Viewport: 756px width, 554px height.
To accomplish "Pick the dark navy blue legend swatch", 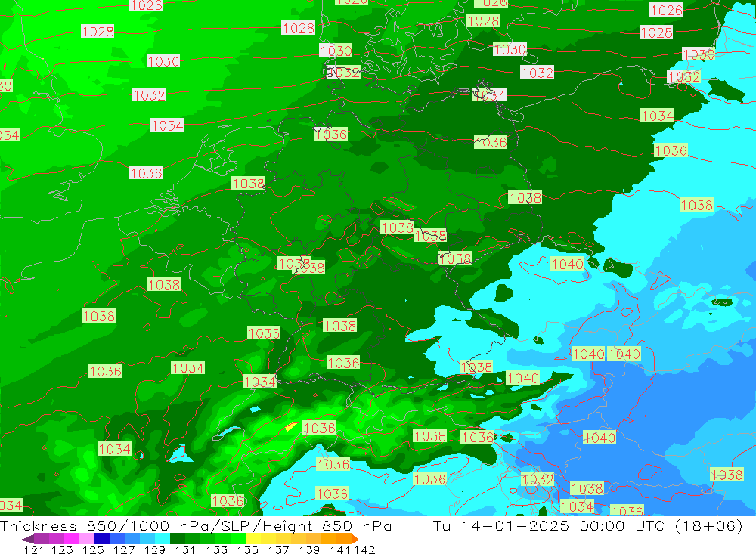I will [x=102, y=539].
